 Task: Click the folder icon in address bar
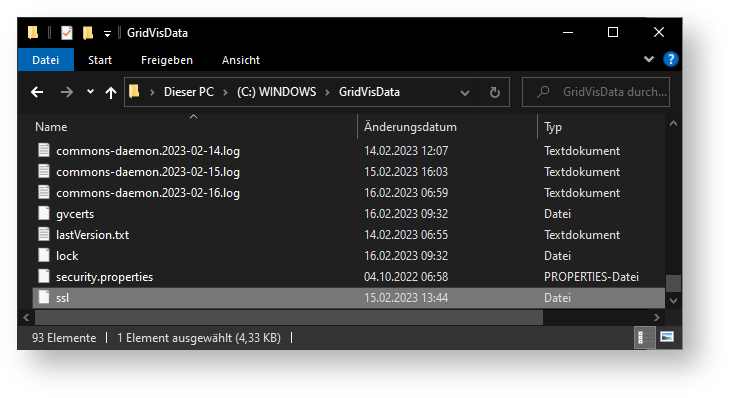click(134, 91)
